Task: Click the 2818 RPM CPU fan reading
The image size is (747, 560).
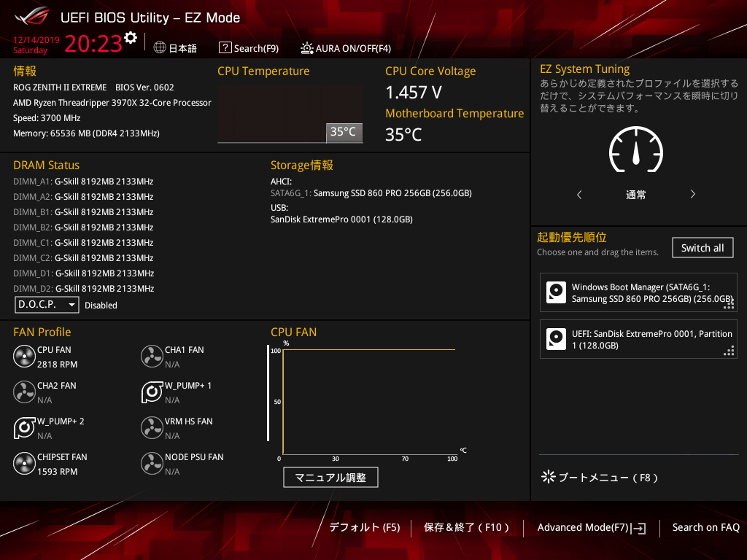Action: (x=57, y=365)
